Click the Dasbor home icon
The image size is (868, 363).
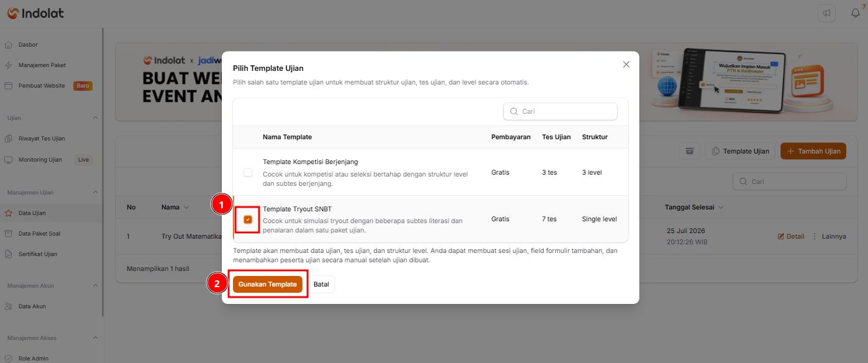tap(9, 45)
